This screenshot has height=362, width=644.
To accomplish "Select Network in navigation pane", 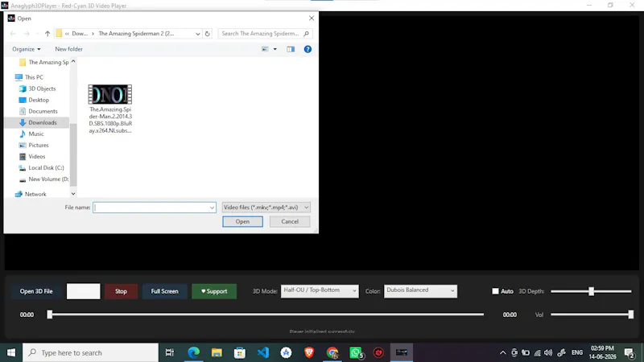I will pyautogui.click(x=31, y=194).
